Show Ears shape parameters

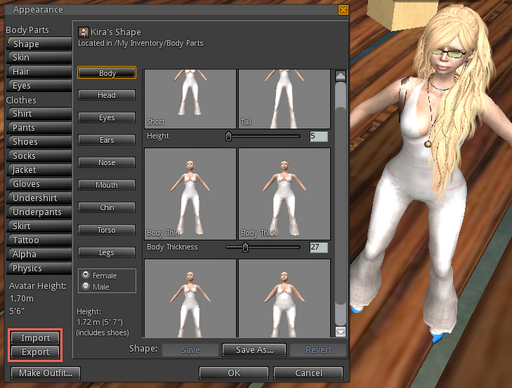click(107, 140)
